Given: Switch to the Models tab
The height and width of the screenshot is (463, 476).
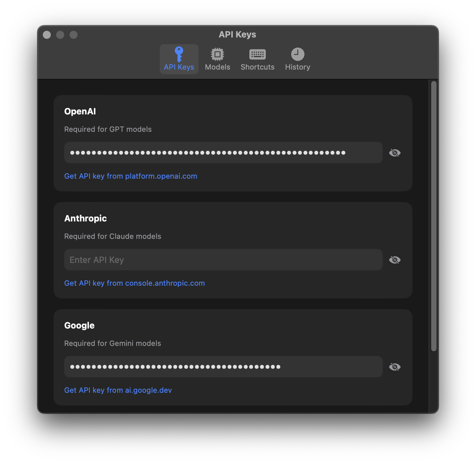Looking at the screenshot, I should [218, 59].
